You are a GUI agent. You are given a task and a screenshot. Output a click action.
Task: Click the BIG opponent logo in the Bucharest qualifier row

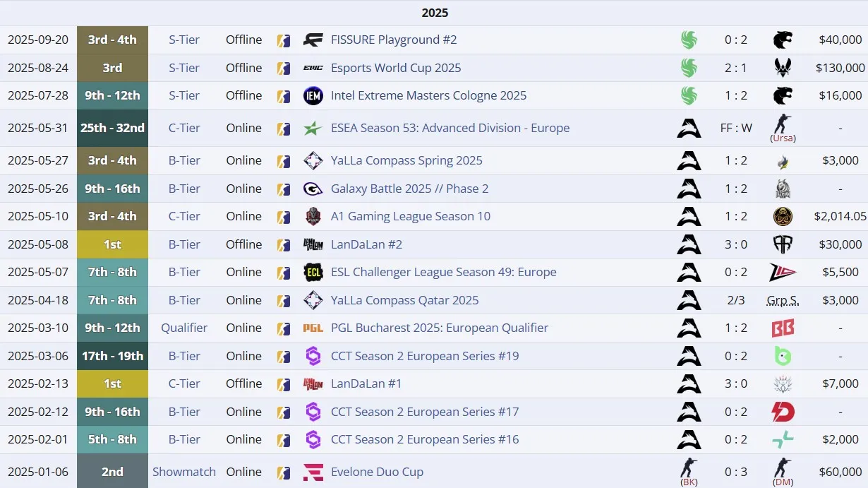coord(783,328)
